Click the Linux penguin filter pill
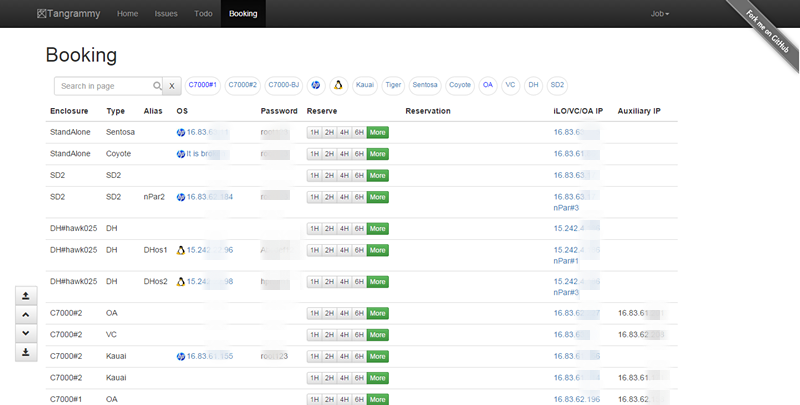This screenshot has width=800, height=405. click(x=338, y=85)
